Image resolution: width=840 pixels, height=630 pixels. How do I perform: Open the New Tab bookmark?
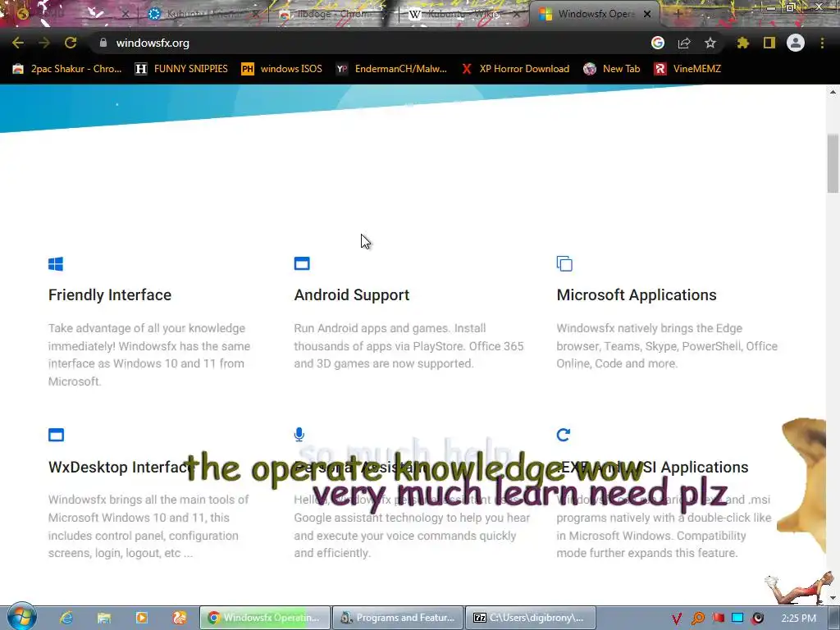(x=612, y=69)
